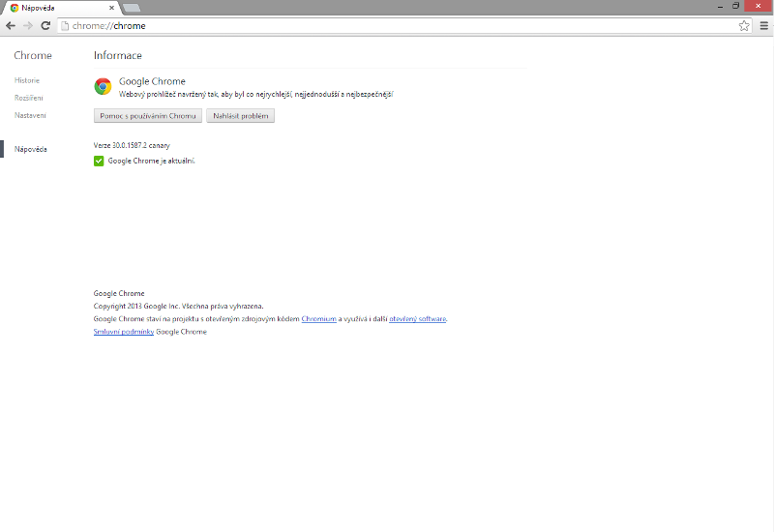Click the Webový prohlížeč description text
This screenshot has height=532, width=774.
(x=256, y=94)
